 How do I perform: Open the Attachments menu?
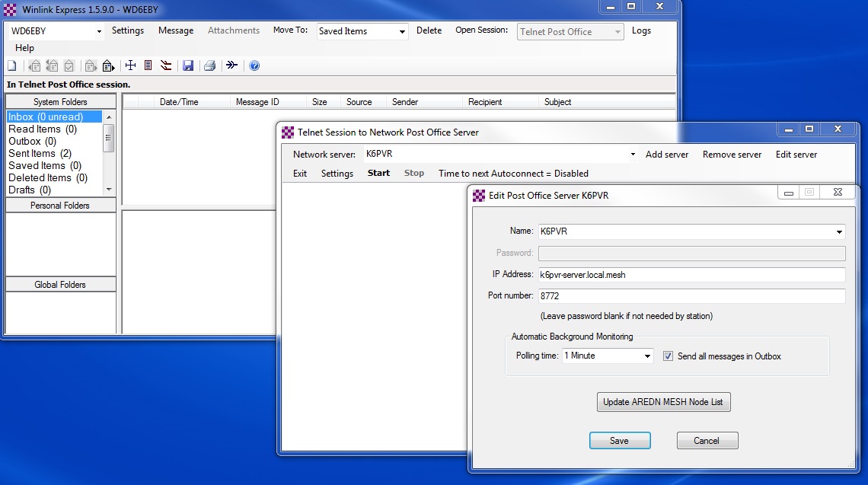pyautogui.click(x=234, y=30)
